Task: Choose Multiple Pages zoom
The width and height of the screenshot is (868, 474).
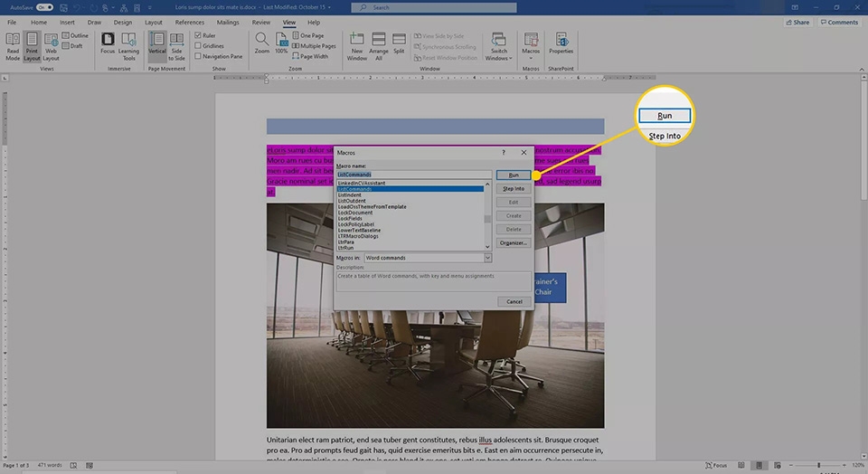Action: (314, 46)
